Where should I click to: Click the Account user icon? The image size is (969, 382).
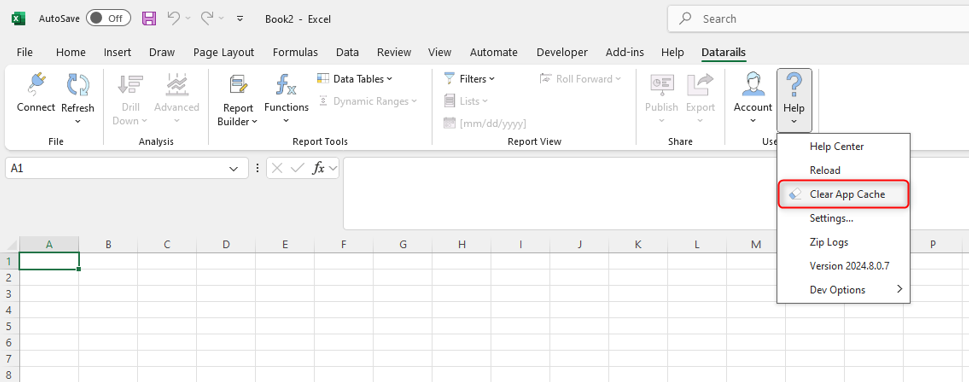pos(753,85)
